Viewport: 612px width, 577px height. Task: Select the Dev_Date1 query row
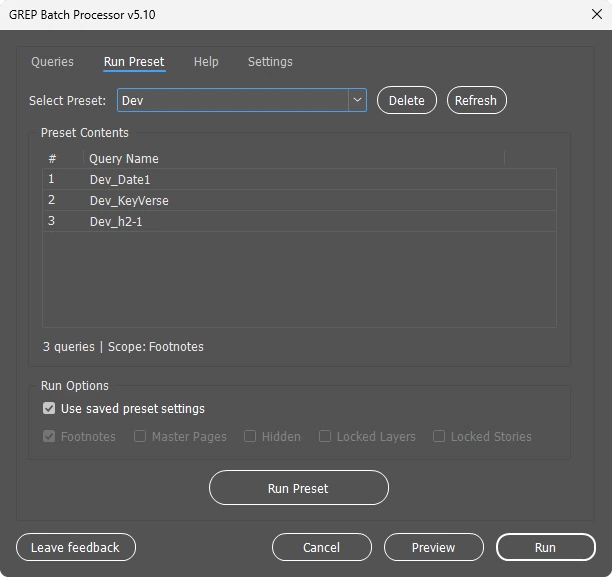[x=299, y=180]
